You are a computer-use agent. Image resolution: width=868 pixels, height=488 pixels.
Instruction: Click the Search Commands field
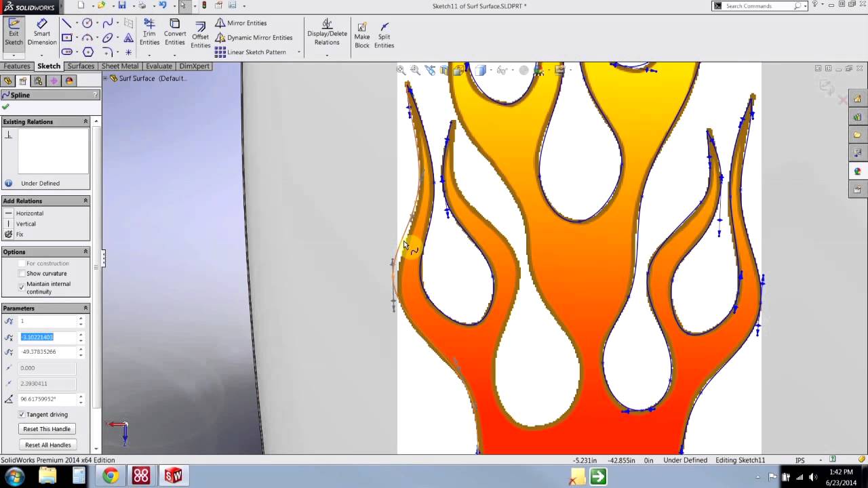pos(759,6)
